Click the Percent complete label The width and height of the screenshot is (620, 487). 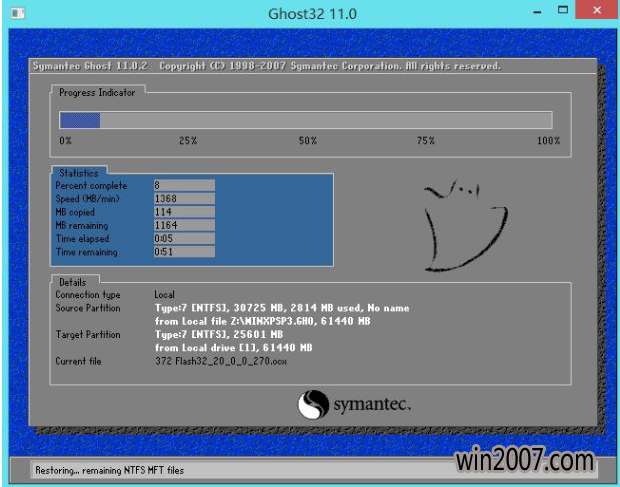click(91, 186)
